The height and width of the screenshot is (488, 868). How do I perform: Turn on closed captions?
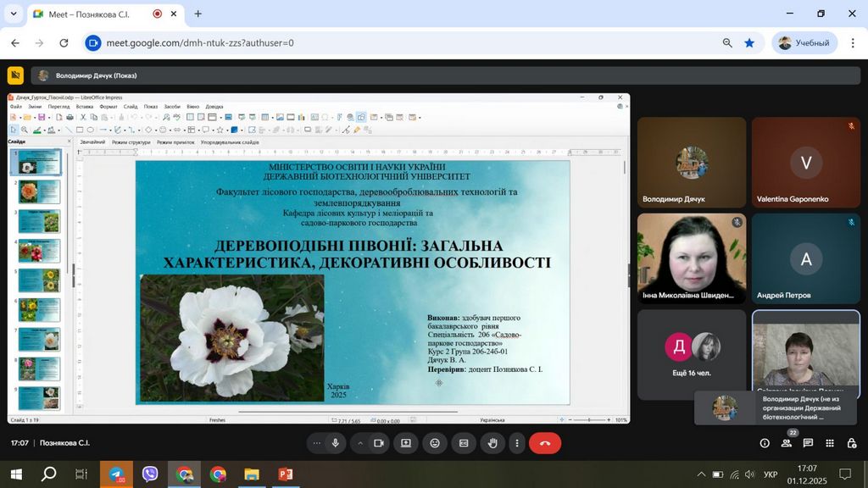[464, 443]
